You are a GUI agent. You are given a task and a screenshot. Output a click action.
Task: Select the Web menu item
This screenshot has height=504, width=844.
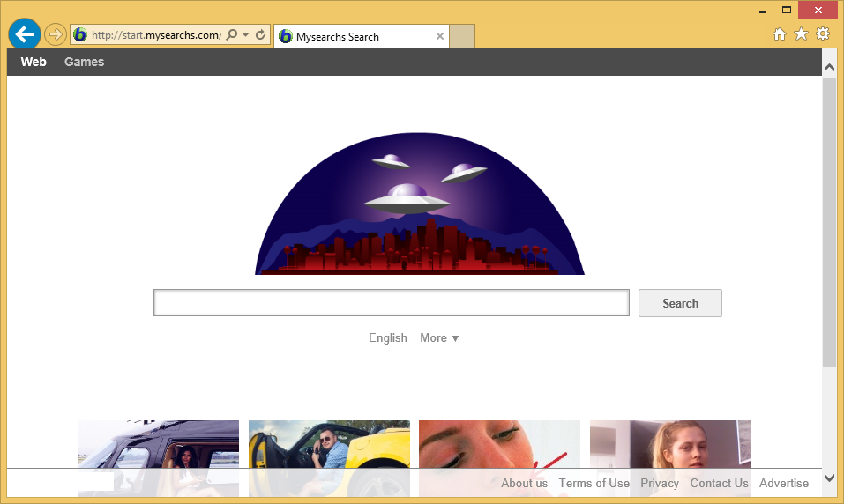pyautogui.click(x=34, y=62)
